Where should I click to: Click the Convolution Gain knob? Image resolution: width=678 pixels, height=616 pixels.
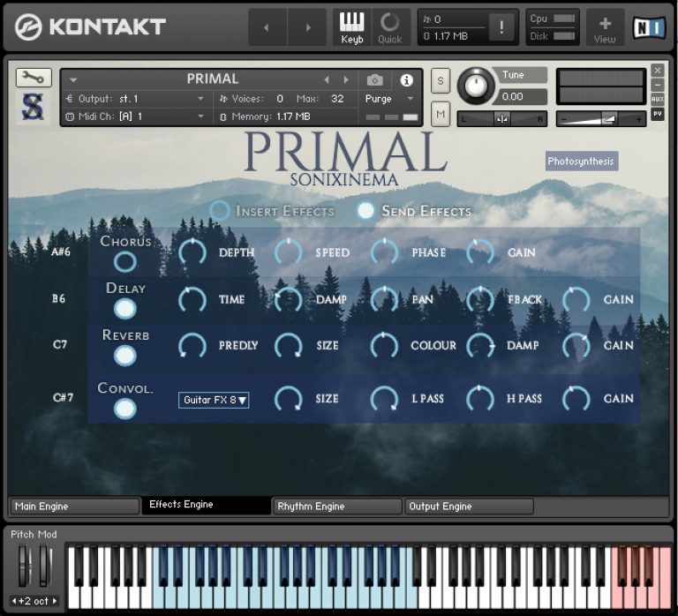pos(576,399)
